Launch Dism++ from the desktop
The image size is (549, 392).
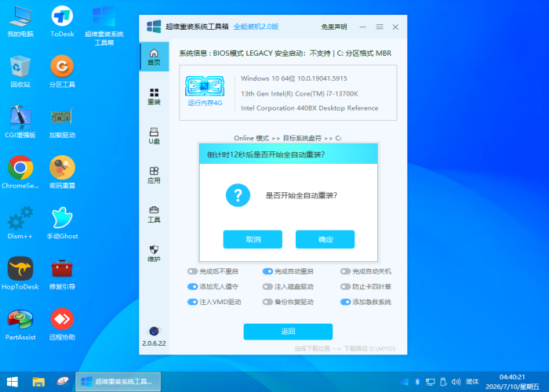point(20,223)
